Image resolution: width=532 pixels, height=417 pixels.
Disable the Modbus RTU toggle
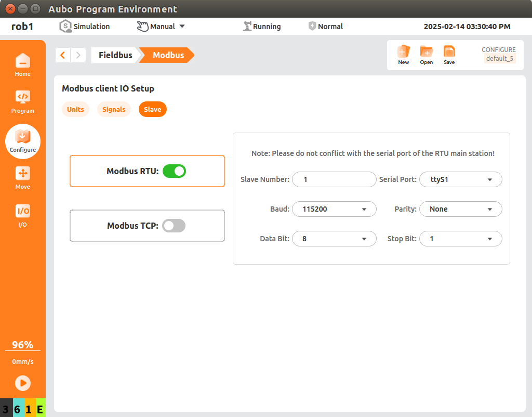[174, 171]
